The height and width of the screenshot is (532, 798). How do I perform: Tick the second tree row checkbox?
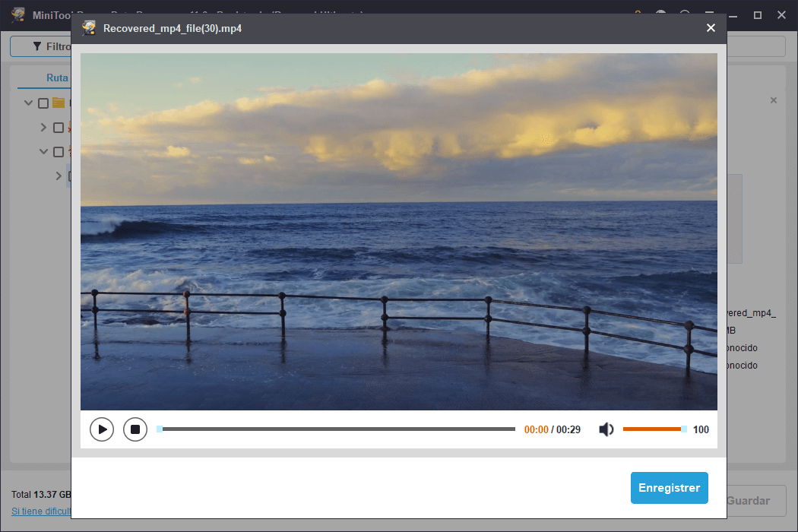click(59, 128)
